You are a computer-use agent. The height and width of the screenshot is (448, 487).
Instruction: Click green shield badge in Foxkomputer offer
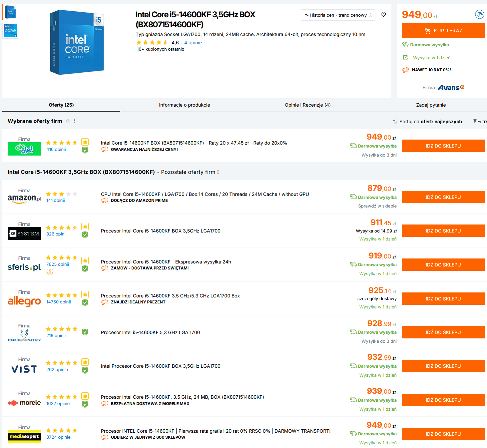pos(85,332)
